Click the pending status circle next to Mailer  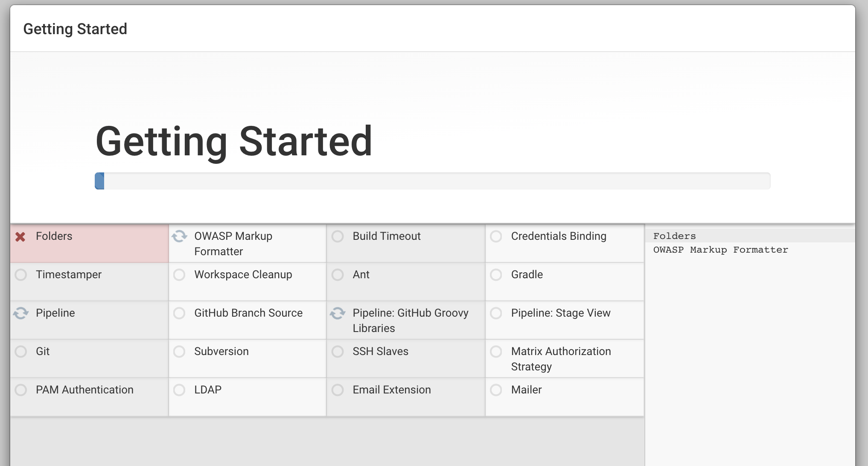[x=496, y=390]
